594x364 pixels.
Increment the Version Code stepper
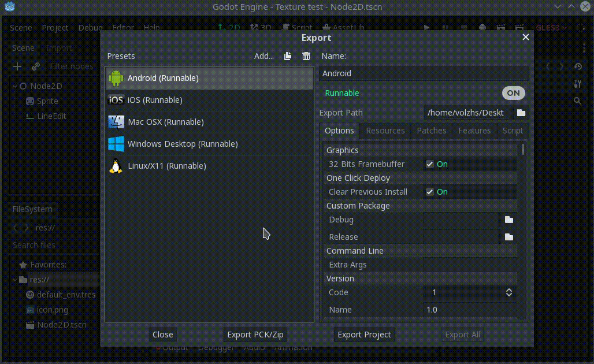(x=509, y=289)
